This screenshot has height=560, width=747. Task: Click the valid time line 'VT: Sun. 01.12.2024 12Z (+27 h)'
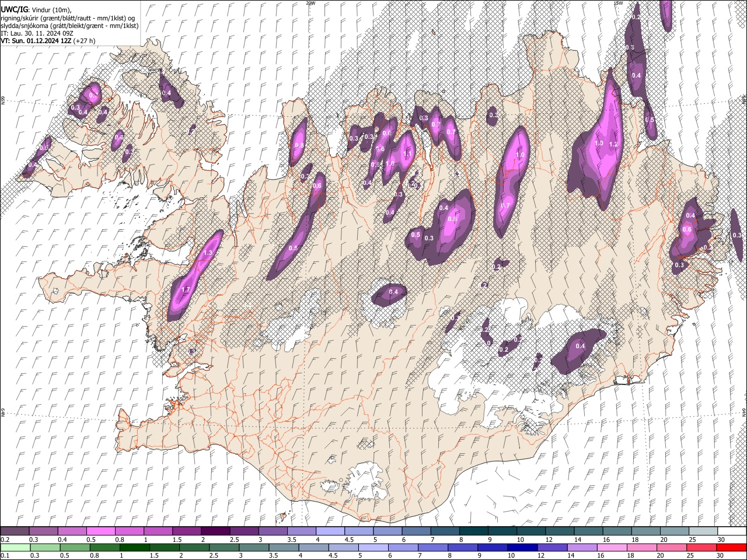[x=48, y=41]
